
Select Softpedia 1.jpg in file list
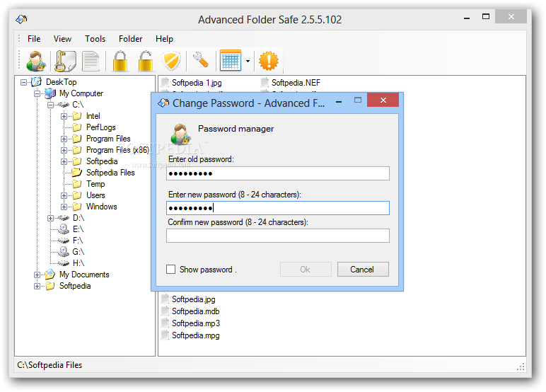click(197, 83)
